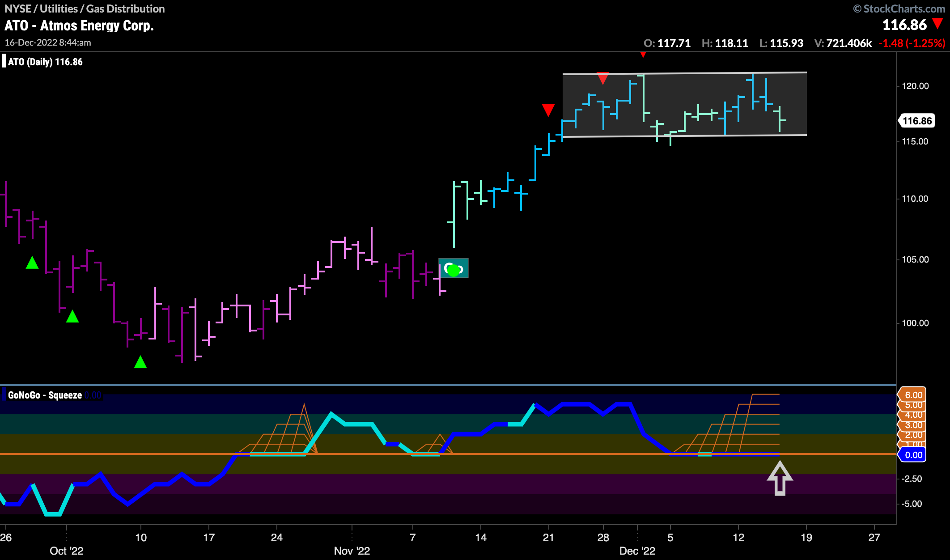Image resolution: width=950 pixels, height=560 pixels.
Task: Click the -1.48 (-1.25%) change value
Action: (912, 43)
